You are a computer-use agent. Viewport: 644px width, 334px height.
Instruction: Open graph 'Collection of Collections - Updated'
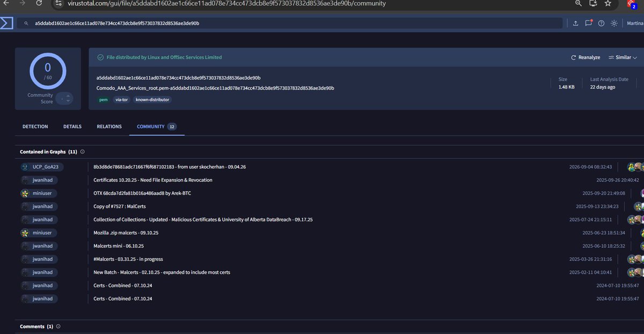pyautogui.click(x=203, y=219)
